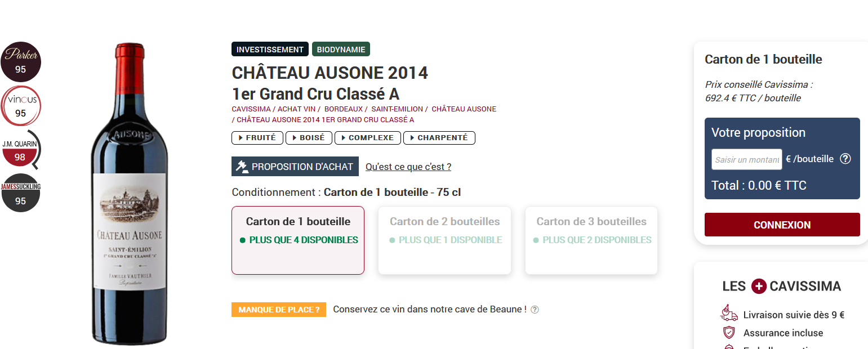This screenshot has width=868, height=349.
Task: Click the gavel icon in Proposition d'achat
Action: pos(242,167)
